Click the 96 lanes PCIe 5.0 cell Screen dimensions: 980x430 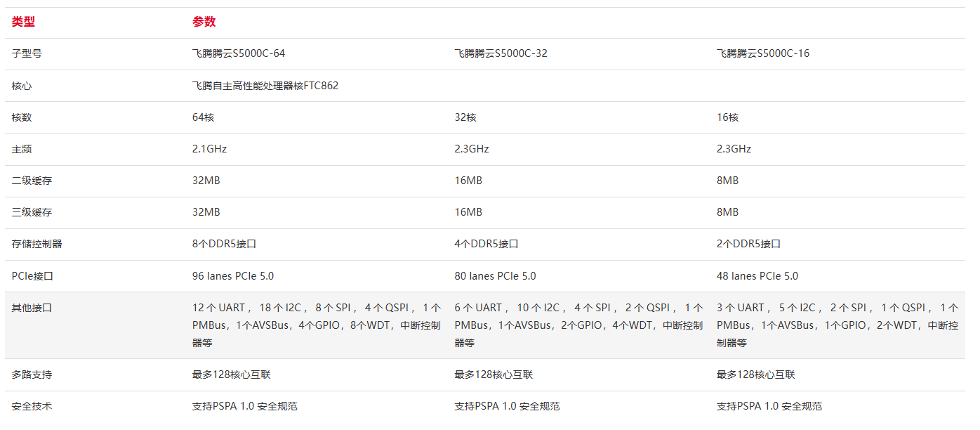[233, 276]
